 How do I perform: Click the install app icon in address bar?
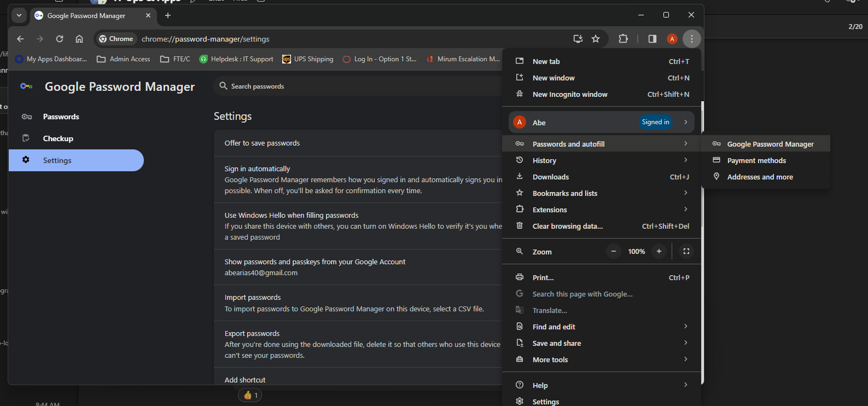(x=578, y=39)
